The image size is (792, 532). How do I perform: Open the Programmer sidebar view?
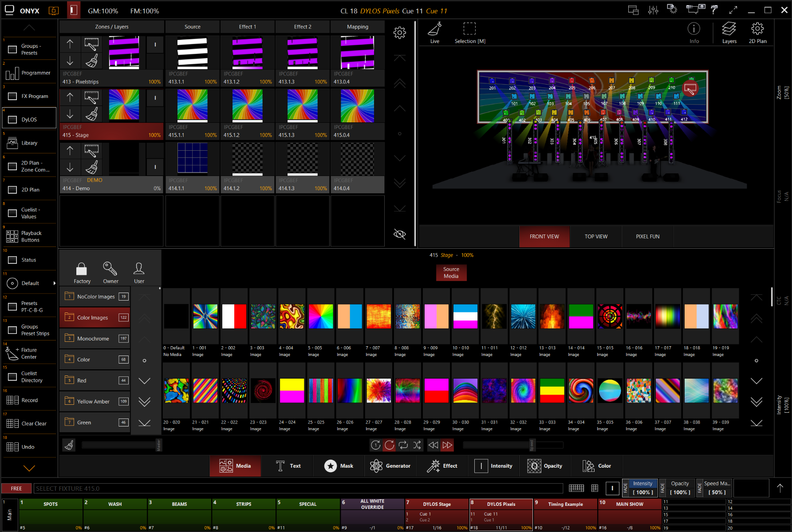click(x=29, y=73)
